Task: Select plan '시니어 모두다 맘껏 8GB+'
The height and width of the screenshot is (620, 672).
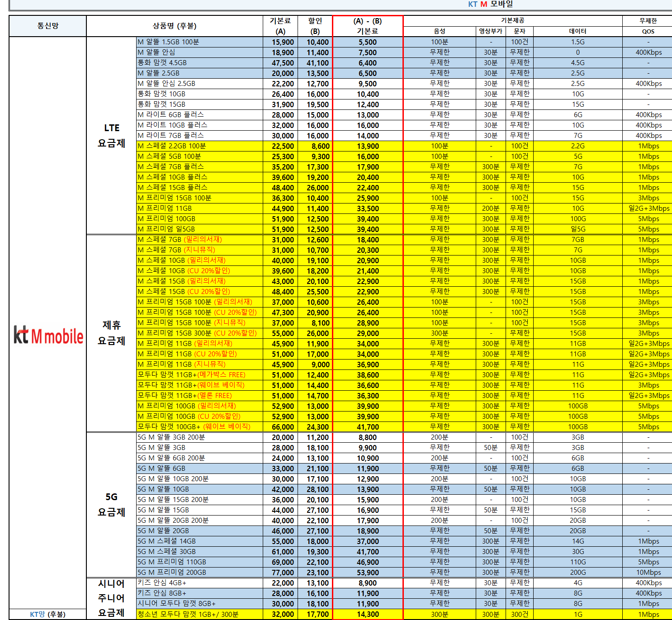Action: click(199, 604)
